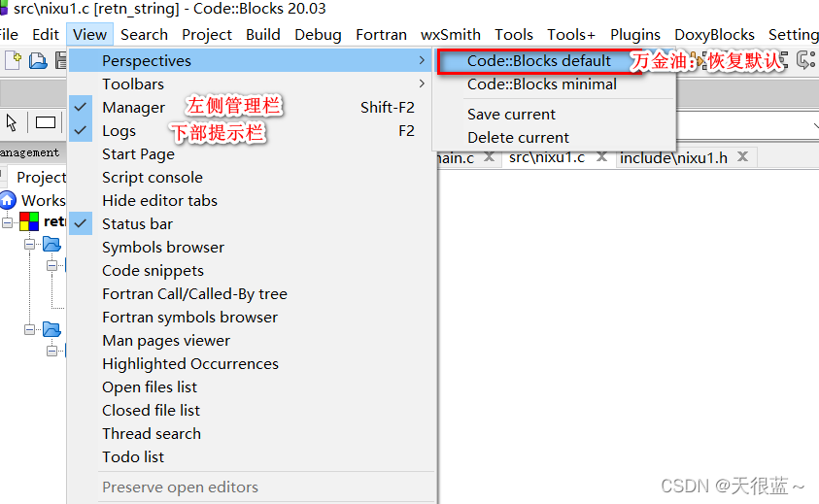Open the DoxyBlocks menu

tap(714, 34)
